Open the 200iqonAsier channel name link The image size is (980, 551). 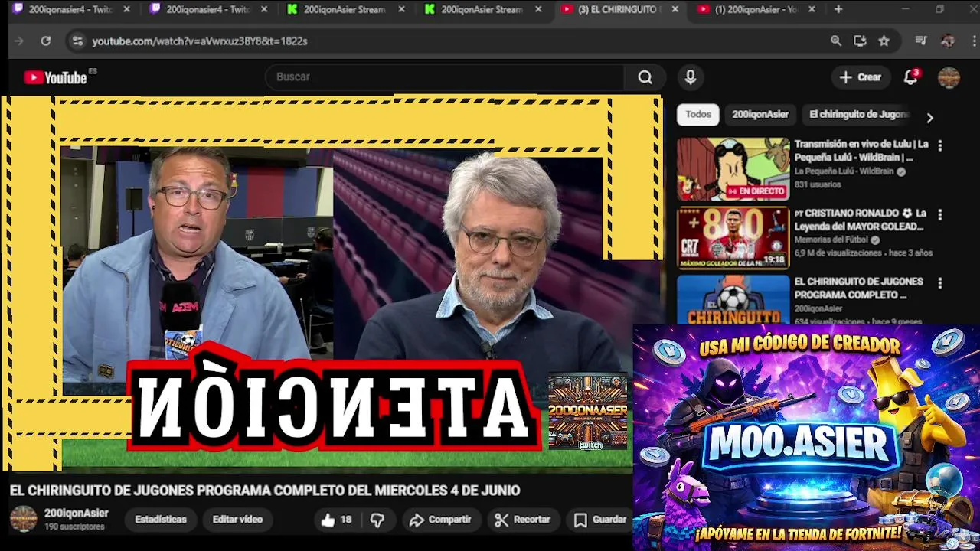click(76, 514)
